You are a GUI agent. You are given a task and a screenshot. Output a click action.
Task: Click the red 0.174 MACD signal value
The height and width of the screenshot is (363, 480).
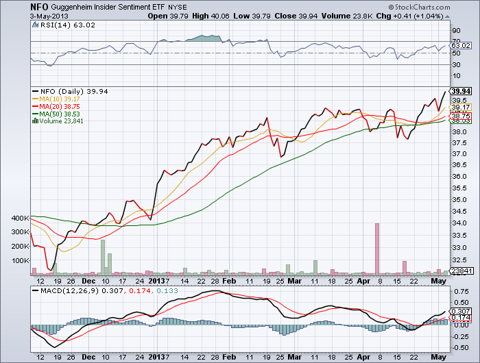click(x=140, y=291)
